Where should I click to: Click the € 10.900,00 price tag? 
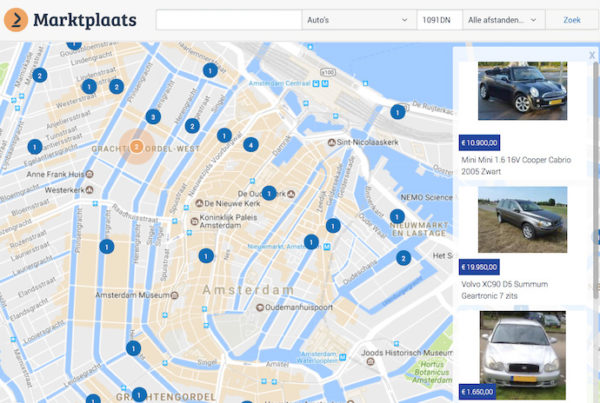point(479,143)
